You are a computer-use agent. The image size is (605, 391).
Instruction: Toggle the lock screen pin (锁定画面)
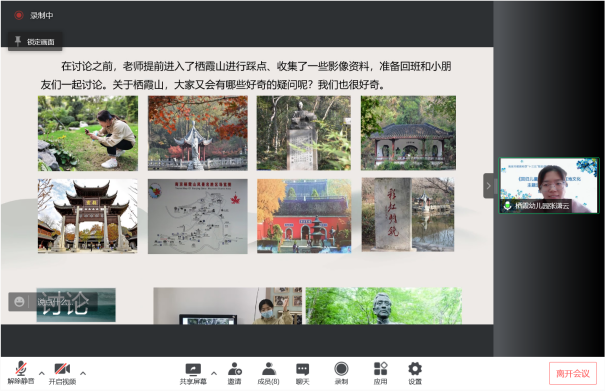35,41
